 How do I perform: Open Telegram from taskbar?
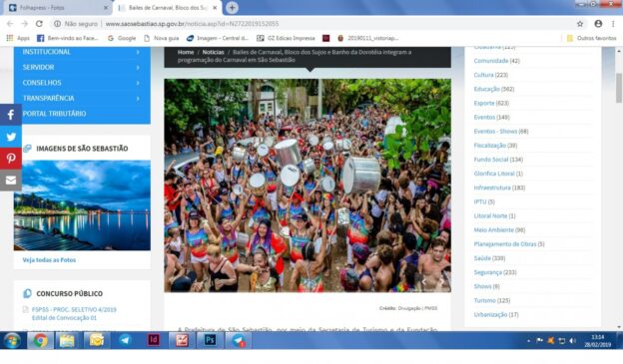pos(125,341)
